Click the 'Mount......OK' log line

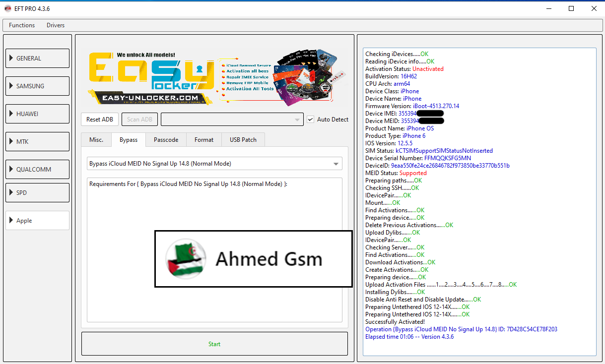pyautogui.click(x=383, y=203)
